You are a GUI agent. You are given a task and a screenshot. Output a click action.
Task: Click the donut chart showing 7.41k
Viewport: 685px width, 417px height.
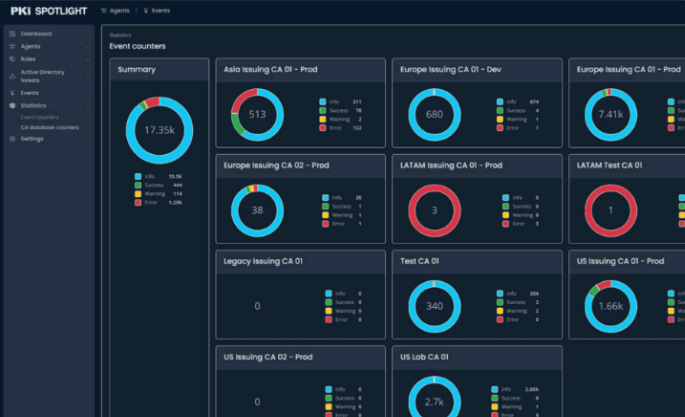[x=611, y=114]
